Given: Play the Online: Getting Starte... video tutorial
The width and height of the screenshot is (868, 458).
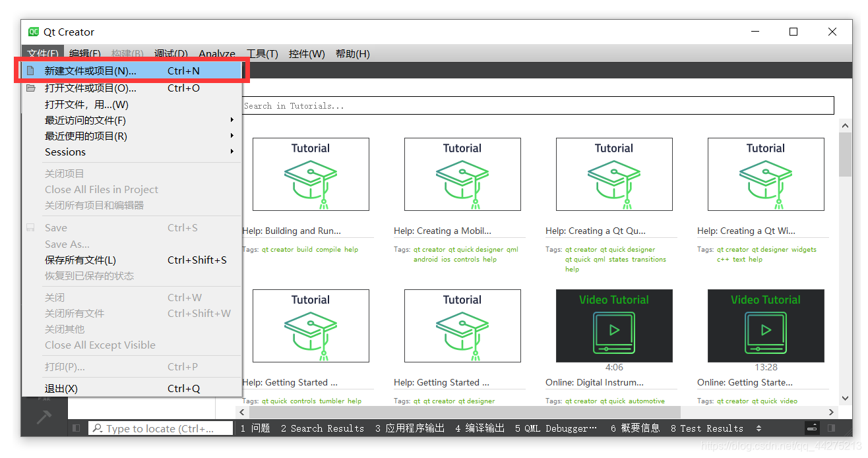Looking at the screenshot, I should (x=766, y=326).
